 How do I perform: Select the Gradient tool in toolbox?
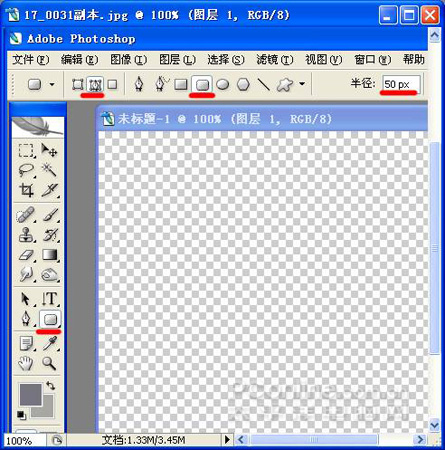tap(49, 255)
